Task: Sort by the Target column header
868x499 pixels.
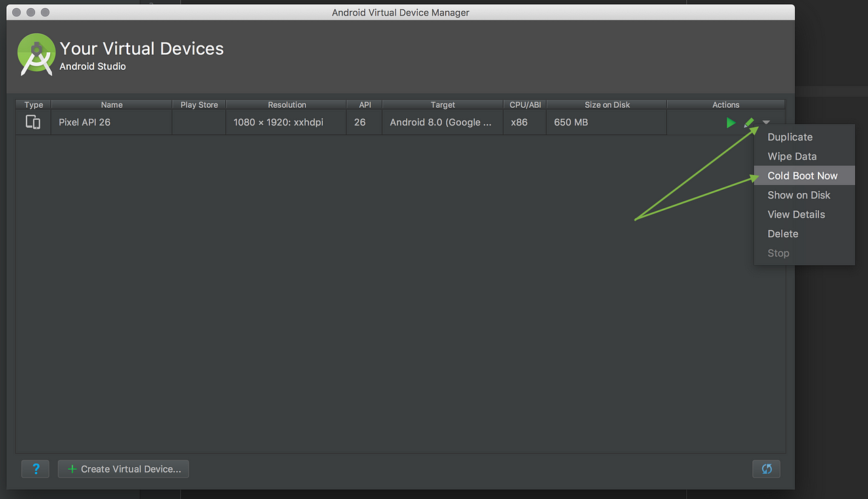Action: tap(443, 104)
